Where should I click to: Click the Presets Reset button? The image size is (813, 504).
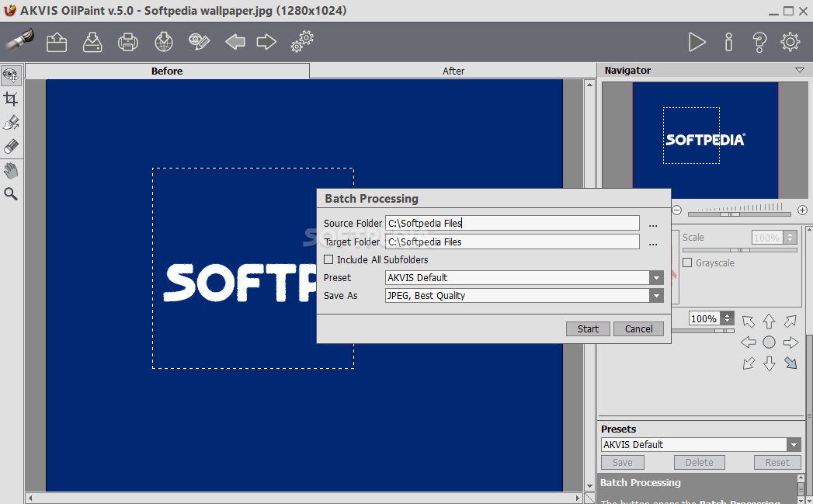click(777, 463)
